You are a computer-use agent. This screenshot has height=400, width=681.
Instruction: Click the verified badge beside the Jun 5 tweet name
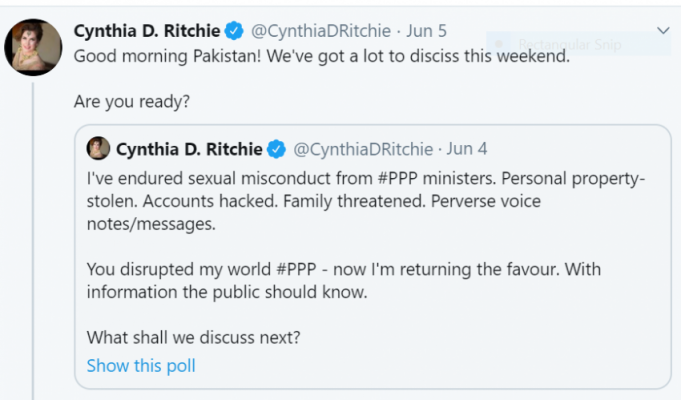click(235, 31)
